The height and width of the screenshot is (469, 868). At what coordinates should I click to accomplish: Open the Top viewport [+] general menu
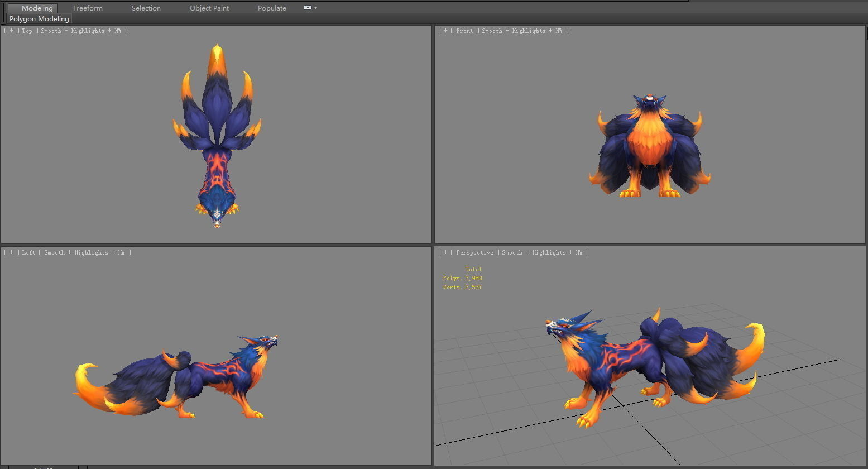tap(11, 31)
